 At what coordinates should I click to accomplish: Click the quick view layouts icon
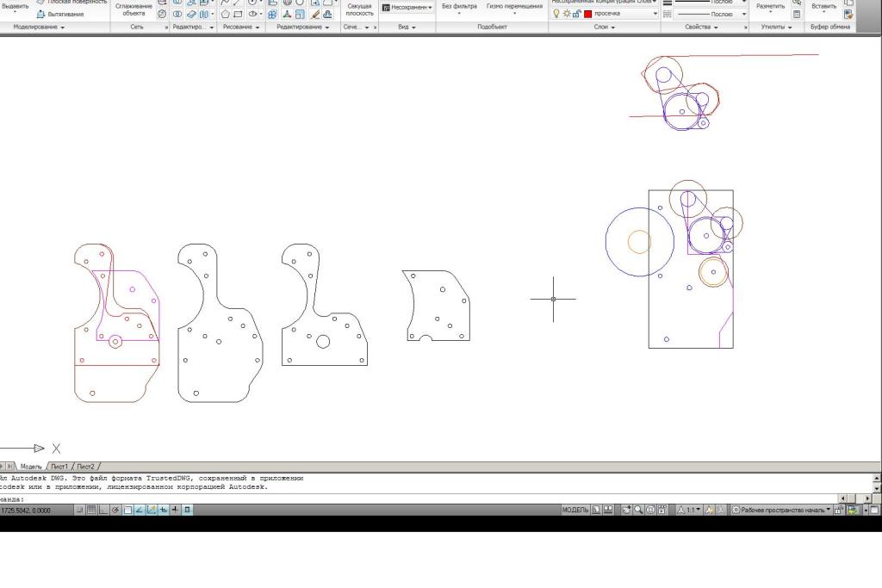tap(596, 510)
